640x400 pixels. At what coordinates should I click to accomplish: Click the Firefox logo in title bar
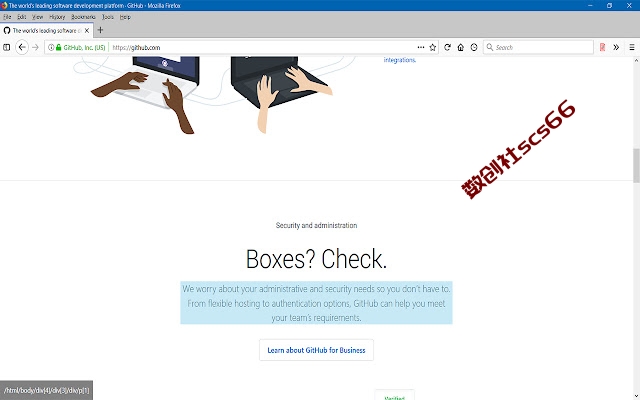[4, 5]
